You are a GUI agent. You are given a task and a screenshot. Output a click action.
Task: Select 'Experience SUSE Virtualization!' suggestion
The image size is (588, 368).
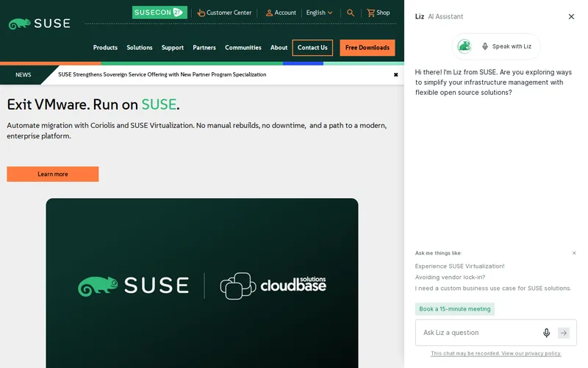pyautogui.click(x=459, y=266)
